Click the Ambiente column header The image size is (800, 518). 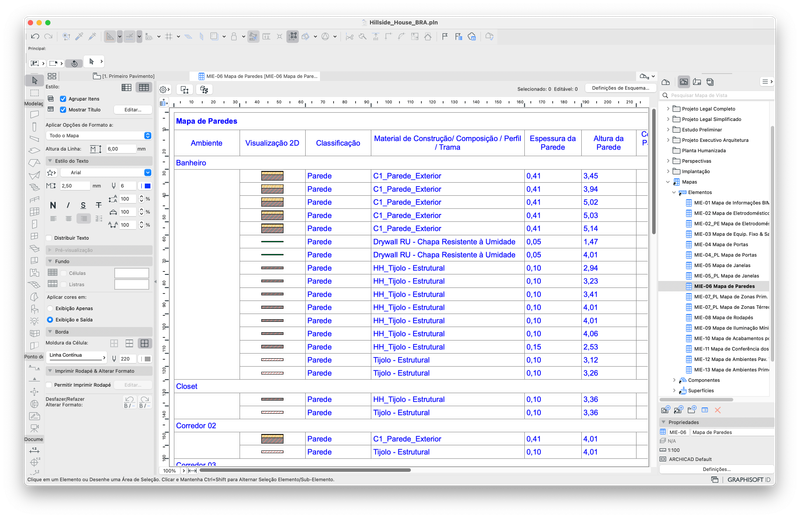pos(207,143)
